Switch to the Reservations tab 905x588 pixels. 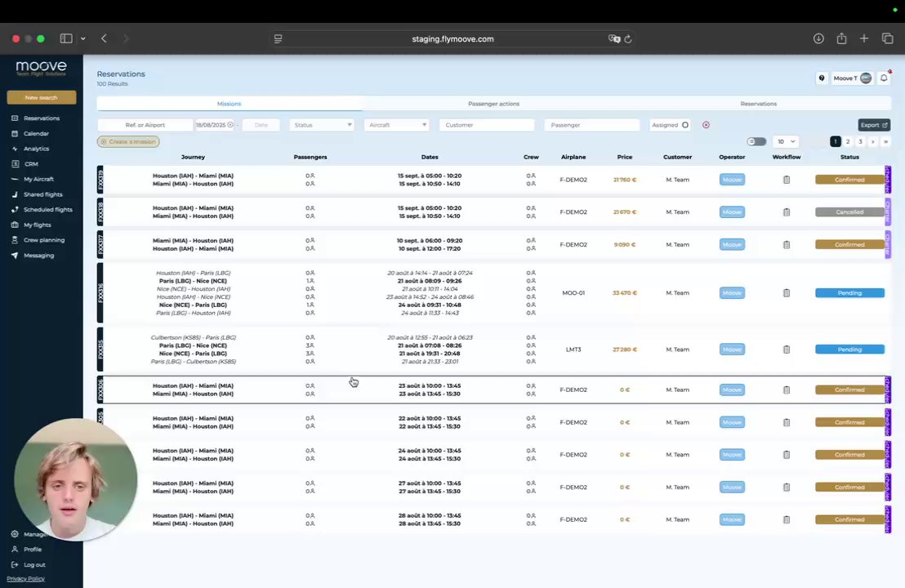(x=759, y=104)
